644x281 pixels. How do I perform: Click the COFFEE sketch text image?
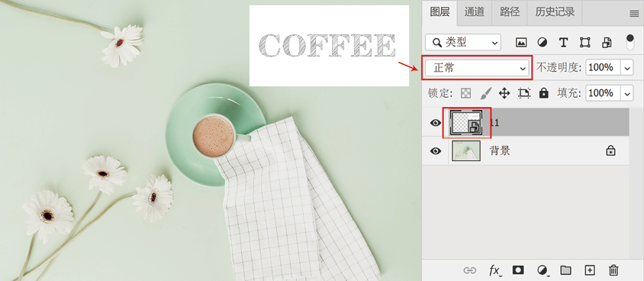(x=329, y=46)
